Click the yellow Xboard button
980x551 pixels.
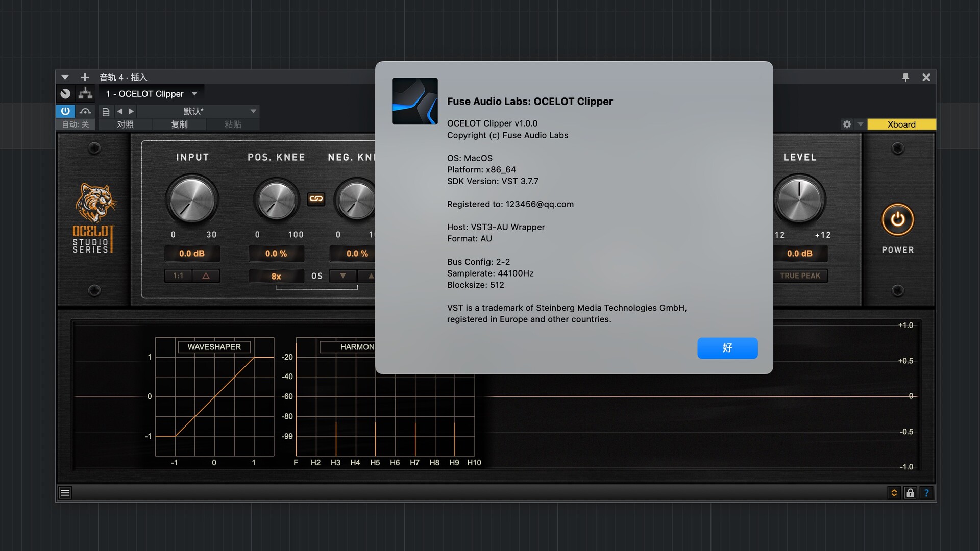click(x=901, y=124)
